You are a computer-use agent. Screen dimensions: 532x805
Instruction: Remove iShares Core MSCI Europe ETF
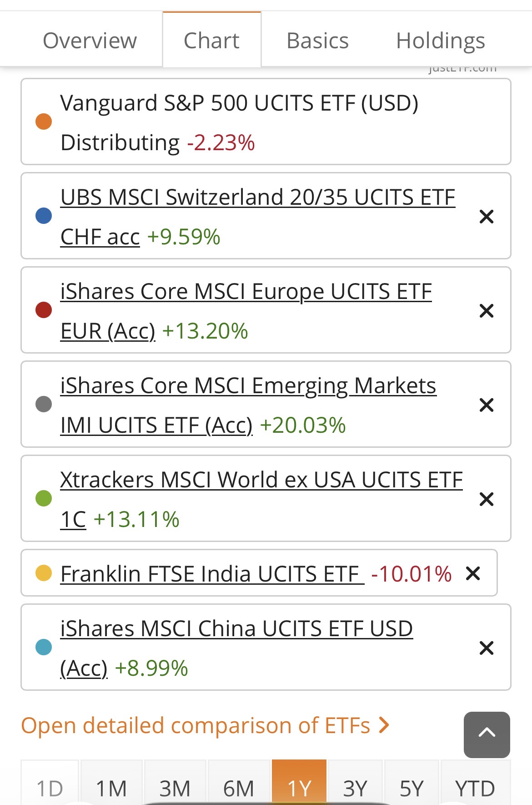(486, 311)
